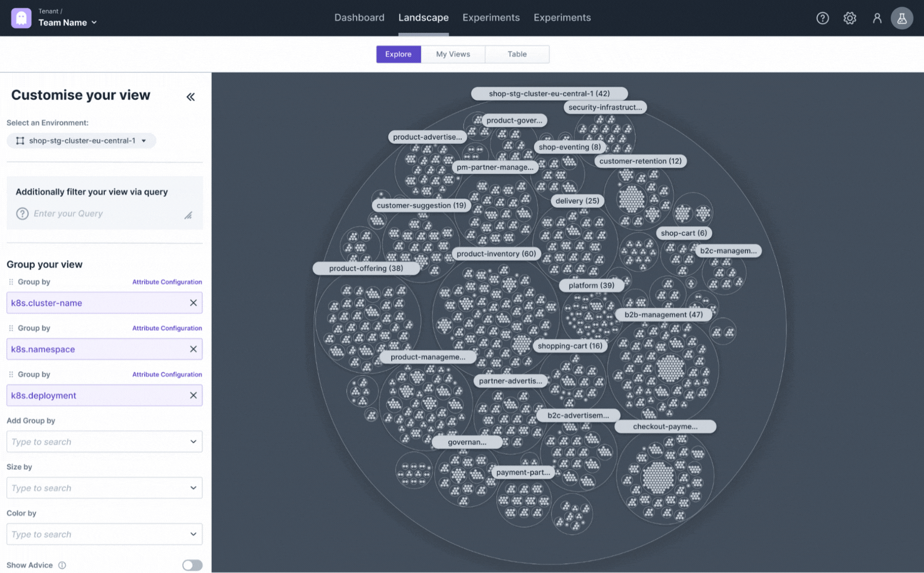Select the My Views tab
924x573 pixels.
453,54
